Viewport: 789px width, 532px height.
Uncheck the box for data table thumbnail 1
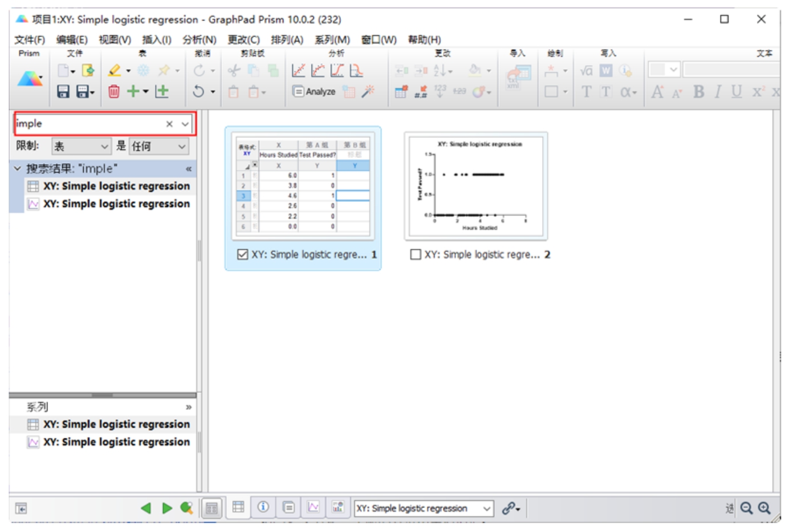tap(243, 254)
